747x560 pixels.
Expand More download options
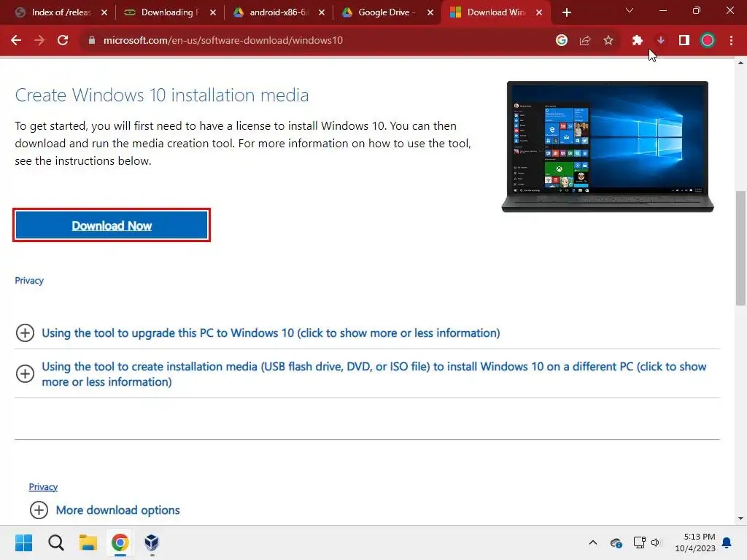tap(105, 510)
